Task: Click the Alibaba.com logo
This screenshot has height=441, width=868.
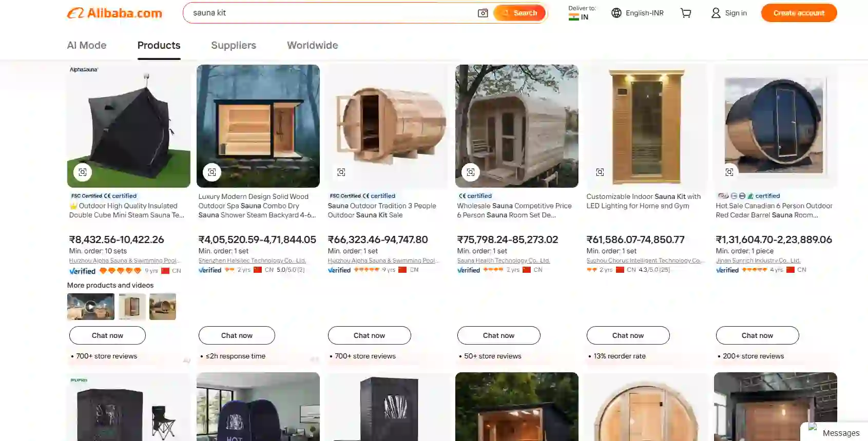Action: click(114, 13)
